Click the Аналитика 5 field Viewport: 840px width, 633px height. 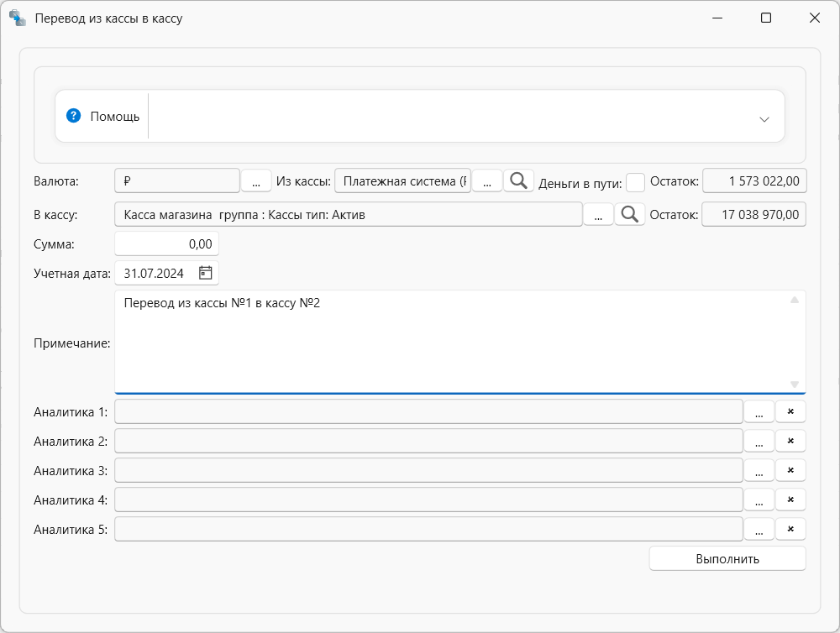pos(428,530)
